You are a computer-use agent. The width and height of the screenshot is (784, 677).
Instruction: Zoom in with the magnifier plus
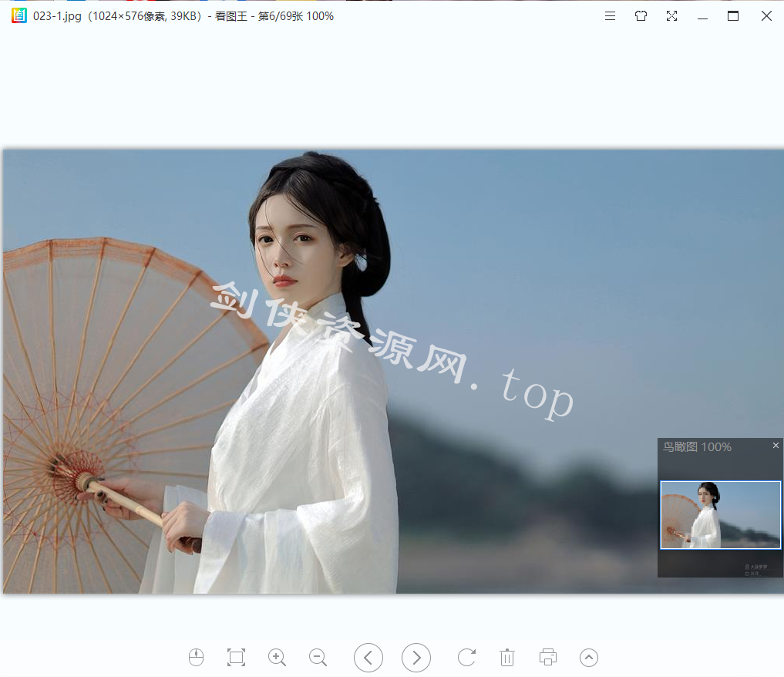[277, 658]
